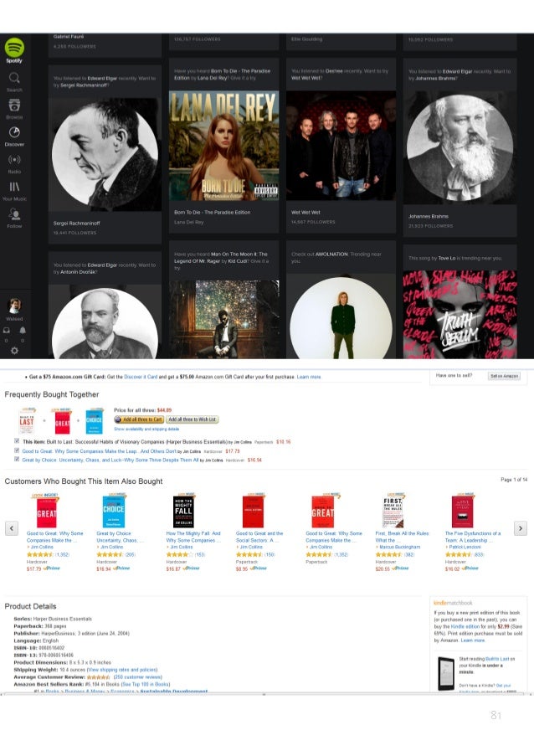
Task: Click the notifications bell icon
Action: click(x=23, y=330)
